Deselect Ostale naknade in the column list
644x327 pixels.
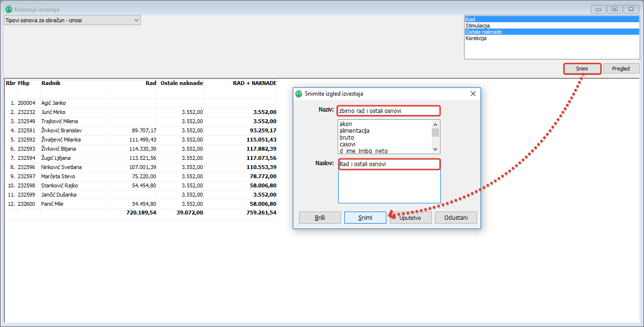click(483, 32)
